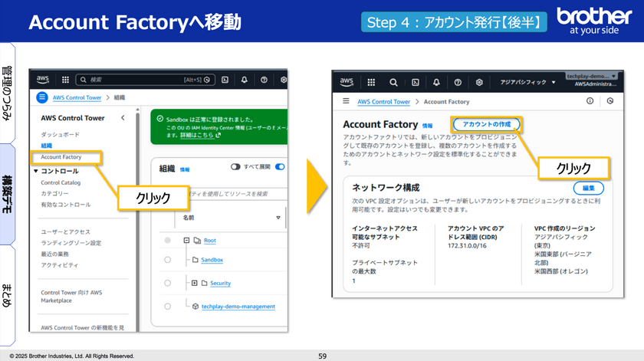Open the blue hamburger navigation menu

(x=41, y=97)
